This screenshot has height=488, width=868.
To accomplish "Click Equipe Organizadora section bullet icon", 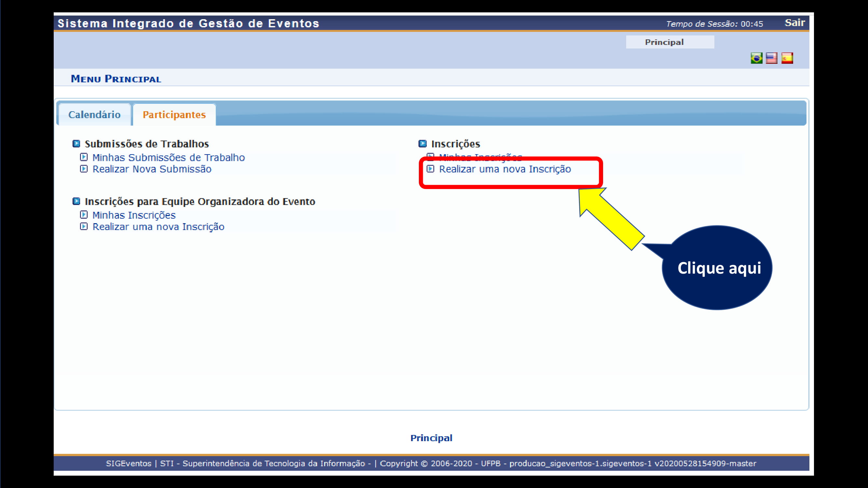I will click(76, 201).
